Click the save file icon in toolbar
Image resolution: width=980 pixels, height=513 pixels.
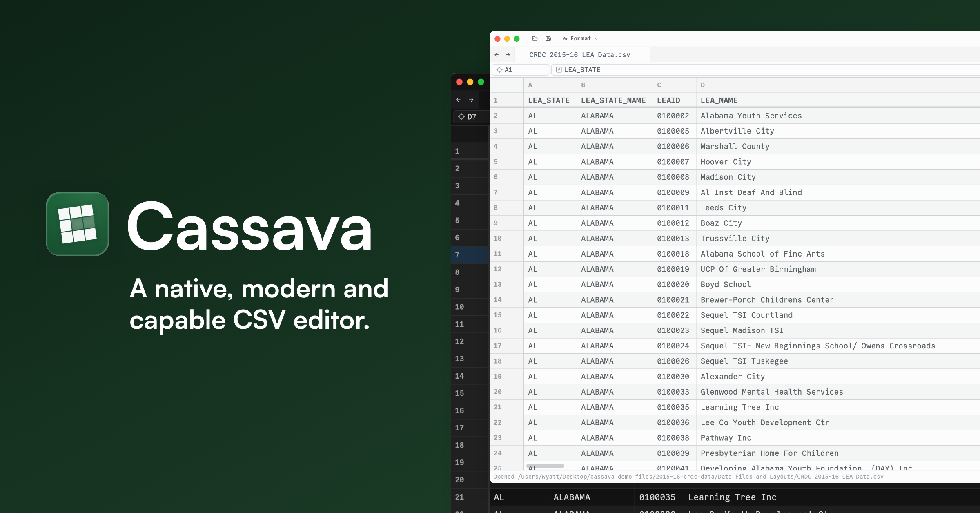click(548, 38)
